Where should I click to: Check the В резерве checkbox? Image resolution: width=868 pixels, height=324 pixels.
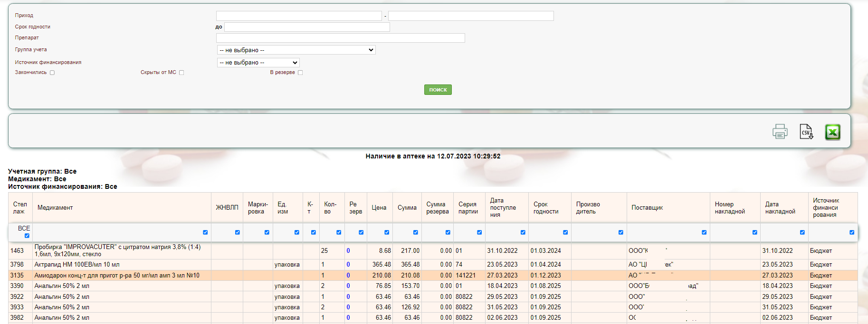click(300, 73)
